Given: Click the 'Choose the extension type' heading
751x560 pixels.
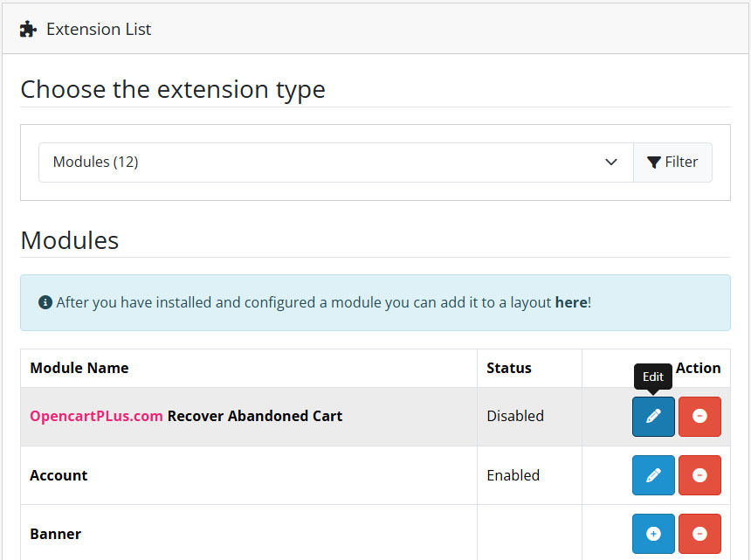Looking at the screenshot, I should point(173,90).
